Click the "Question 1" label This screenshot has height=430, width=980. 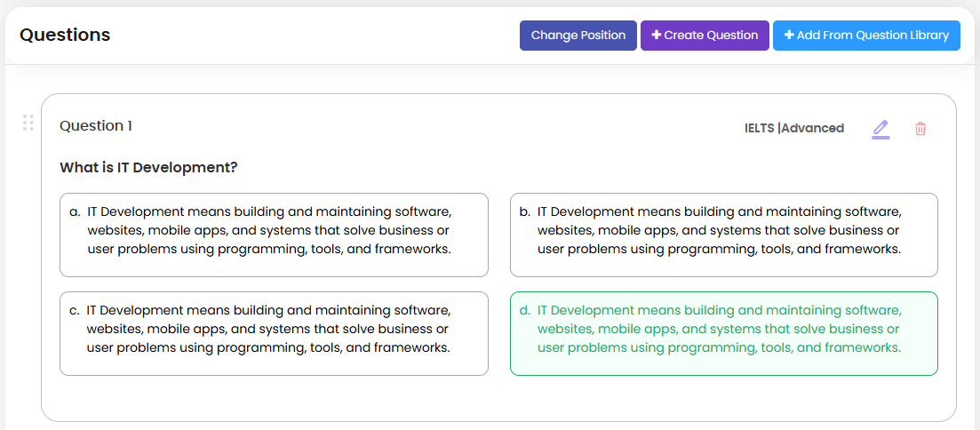tap(96, 125)
